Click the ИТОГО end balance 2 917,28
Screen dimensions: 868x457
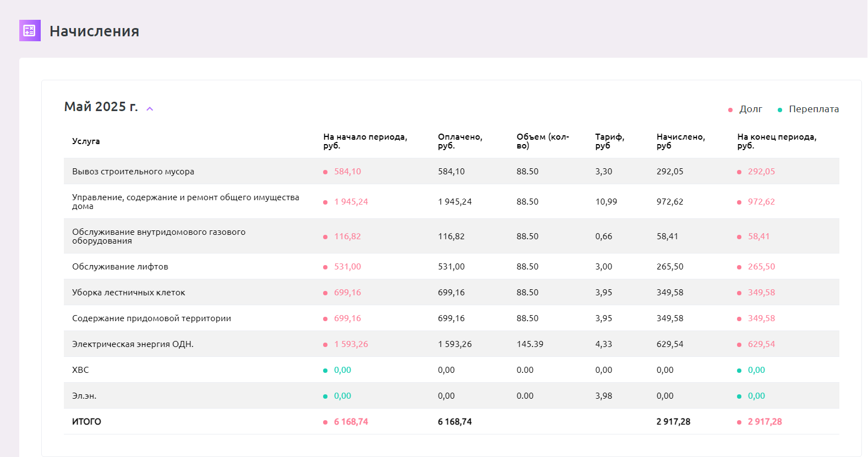pyautogui.click(x=765, y=422)
